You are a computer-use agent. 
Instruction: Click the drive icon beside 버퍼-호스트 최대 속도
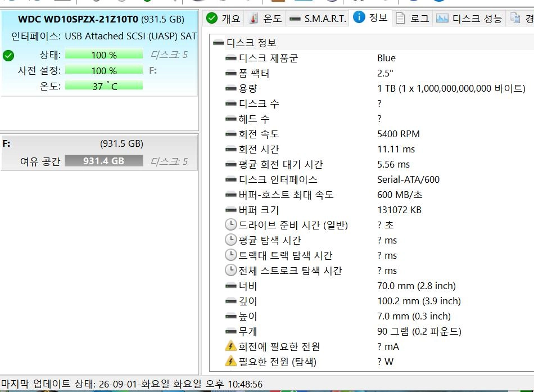pos(231,195)
